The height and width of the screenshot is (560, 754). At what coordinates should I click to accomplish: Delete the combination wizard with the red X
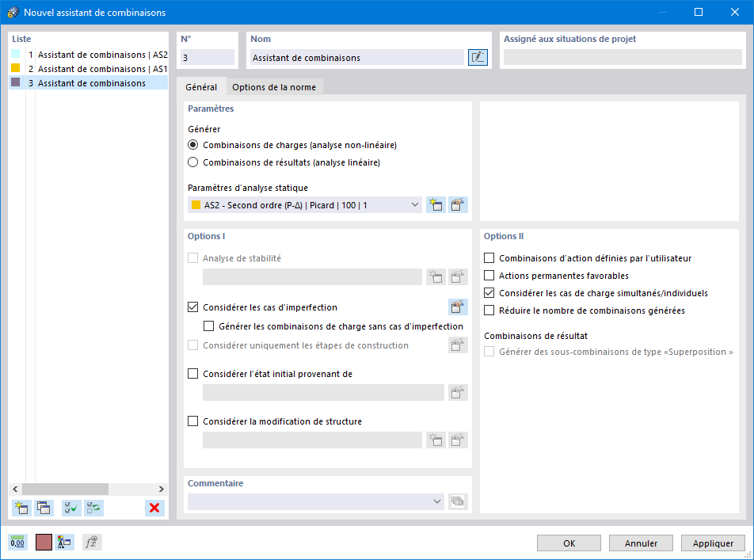154,508
